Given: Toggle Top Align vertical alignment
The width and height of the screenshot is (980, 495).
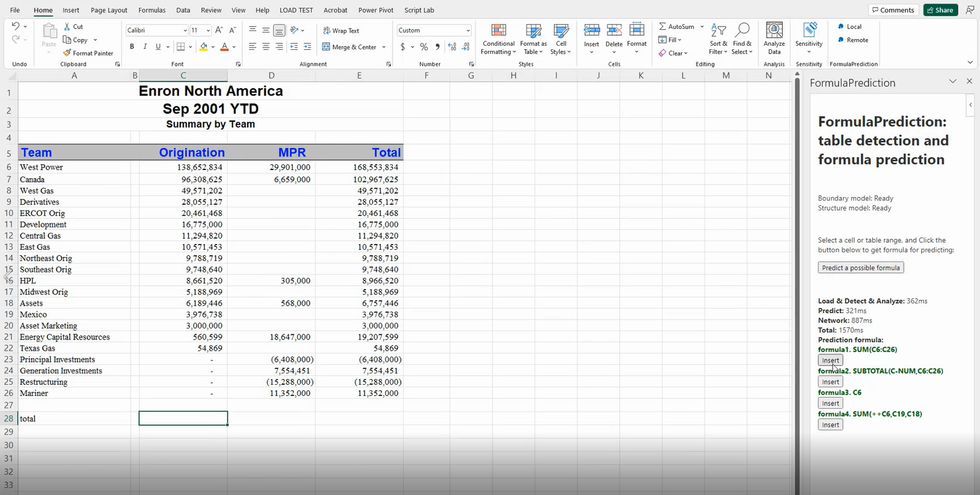Looking at the screenshot, I should click(252, 30).
